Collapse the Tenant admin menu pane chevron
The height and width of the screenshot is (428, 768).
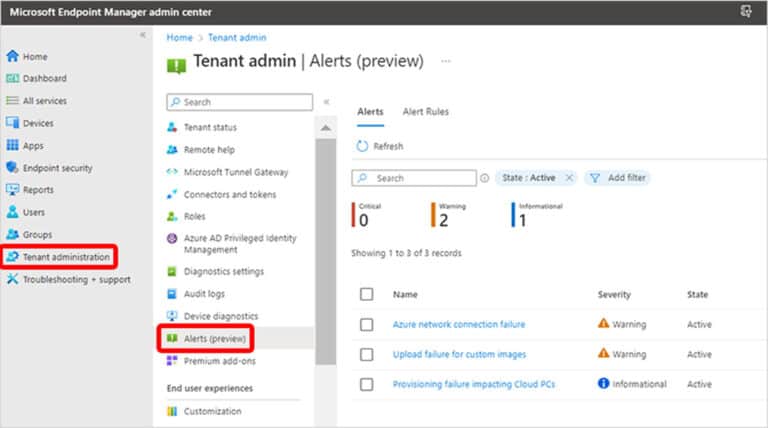[x=326, y=102]
